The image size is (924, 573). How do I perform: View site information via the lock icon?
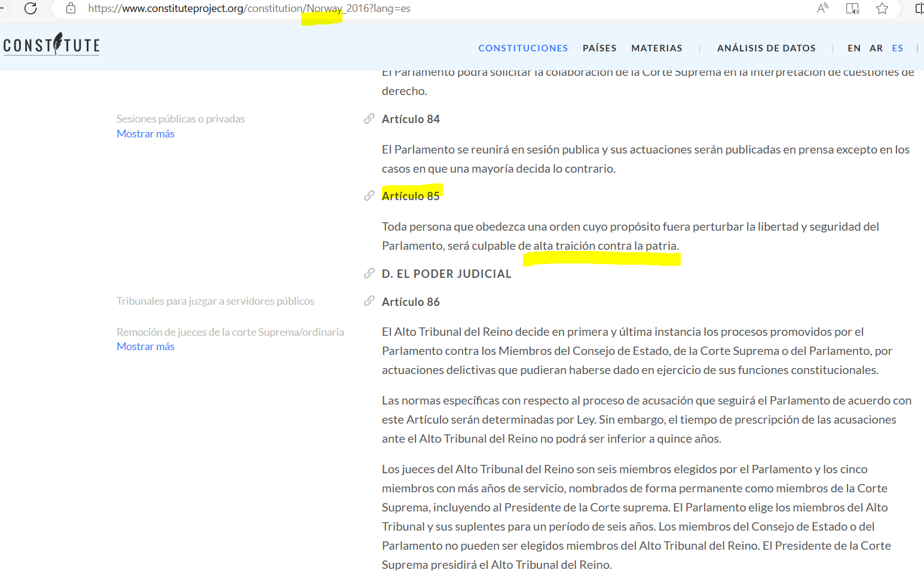click(71, 8)
